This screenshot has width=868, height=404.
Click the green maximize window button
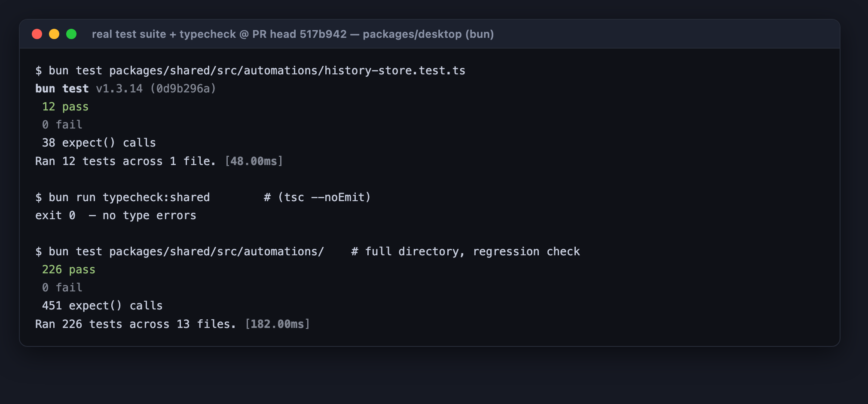tap(71, 34)
